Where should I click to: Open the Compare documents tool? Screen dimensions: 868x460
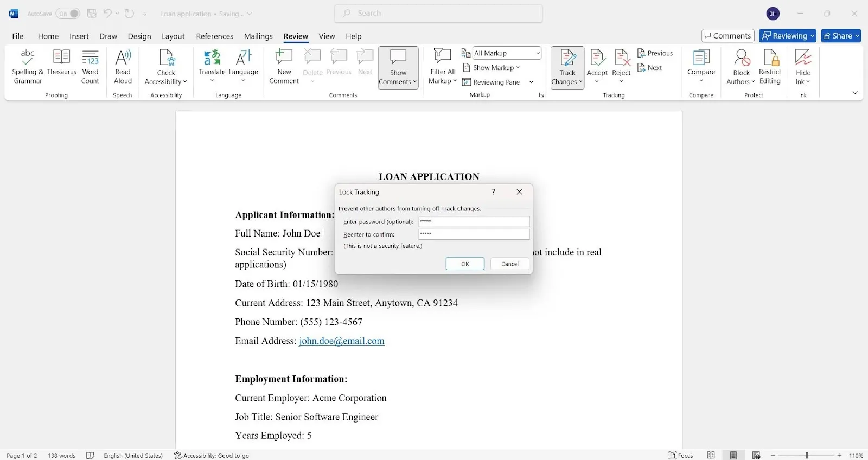click(x=701, y=67)
